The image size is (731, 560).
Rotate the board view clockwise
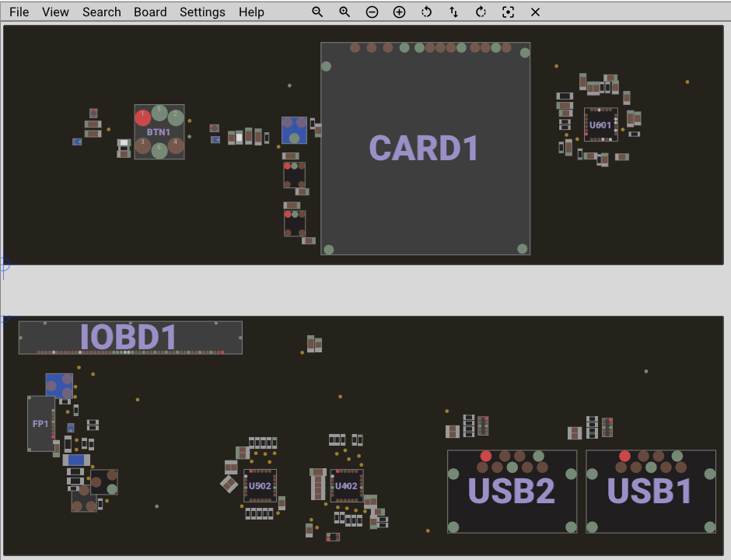[x=481, y=12]
